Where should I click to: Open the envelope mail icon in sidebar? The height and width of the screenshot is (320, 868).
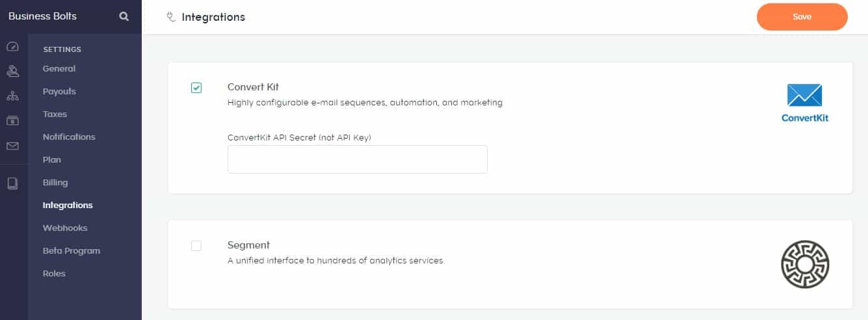pyautogui.click(x=12, y=146)
